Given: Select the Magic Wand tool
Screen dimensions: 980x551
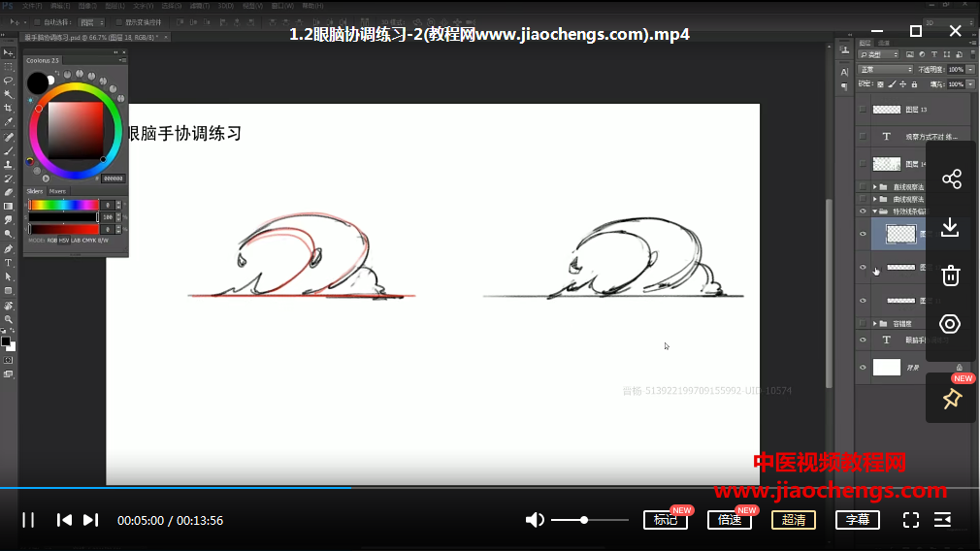Looking at the screenshot, I should pos(8,94).
